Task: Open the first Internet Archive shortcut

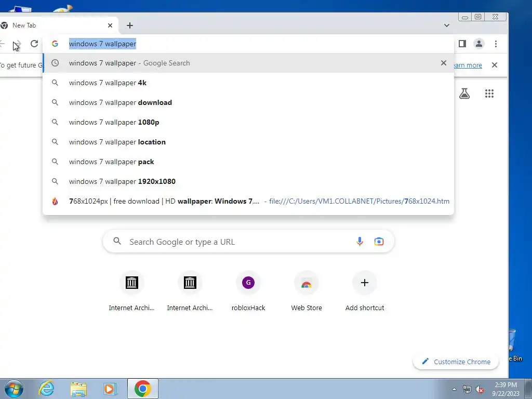Action: tap(131, 292)
